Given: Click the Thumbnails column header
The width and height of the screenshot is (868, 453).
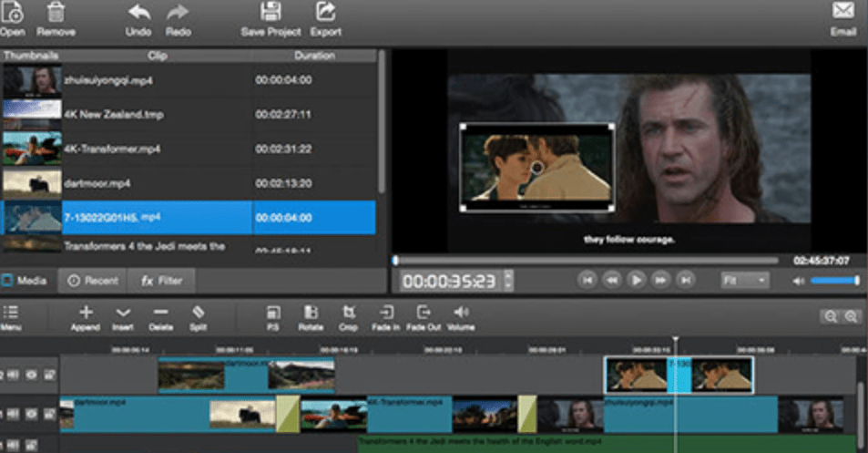Looking at the screenshot, I should click(x=31, y=56).
